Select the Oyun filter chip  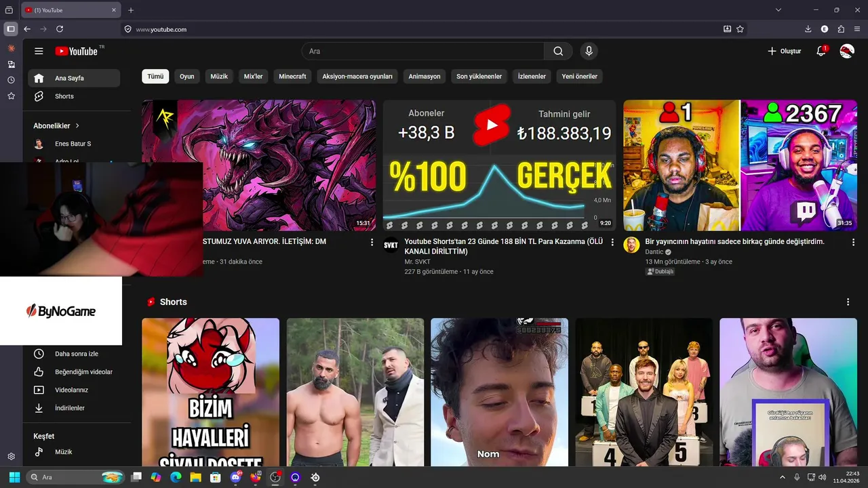click(x=187, y=77)
